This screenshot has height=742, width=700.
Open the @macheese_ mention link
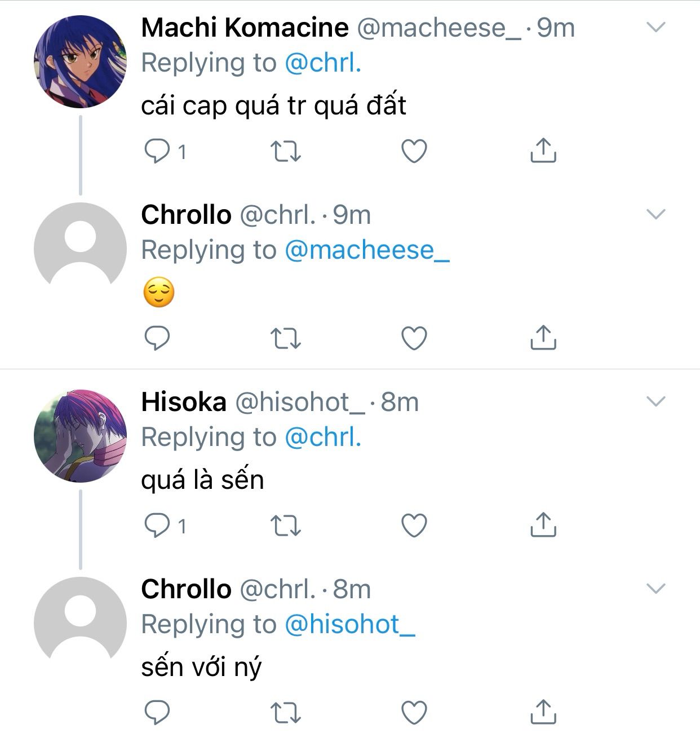pos(367,250)
